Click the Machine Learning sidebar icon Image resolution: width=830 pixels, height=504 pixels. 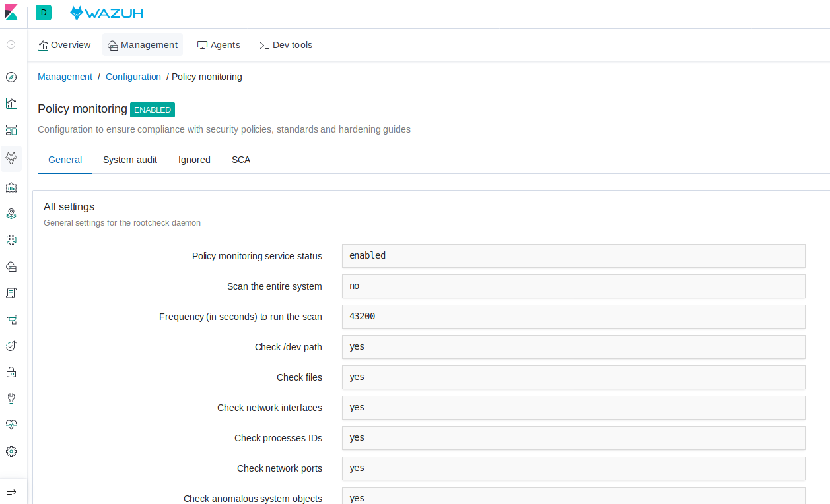(x=11, y=240)
